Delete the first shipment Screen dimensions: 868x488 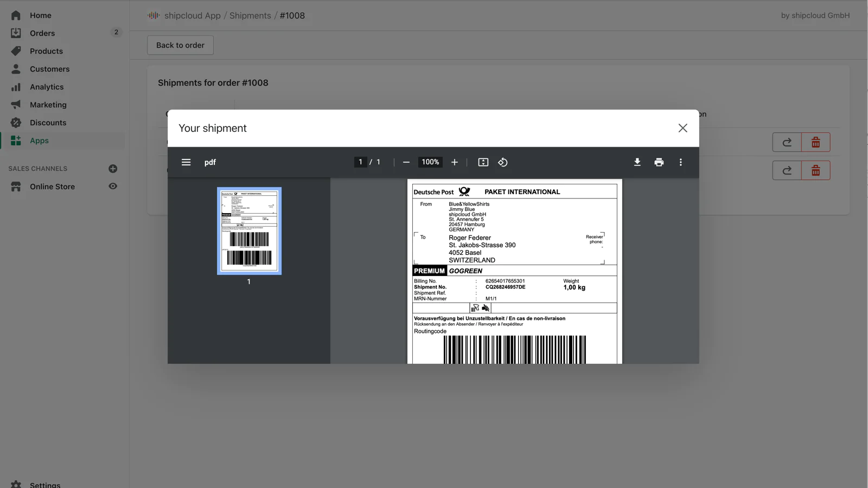coord(815,142)
